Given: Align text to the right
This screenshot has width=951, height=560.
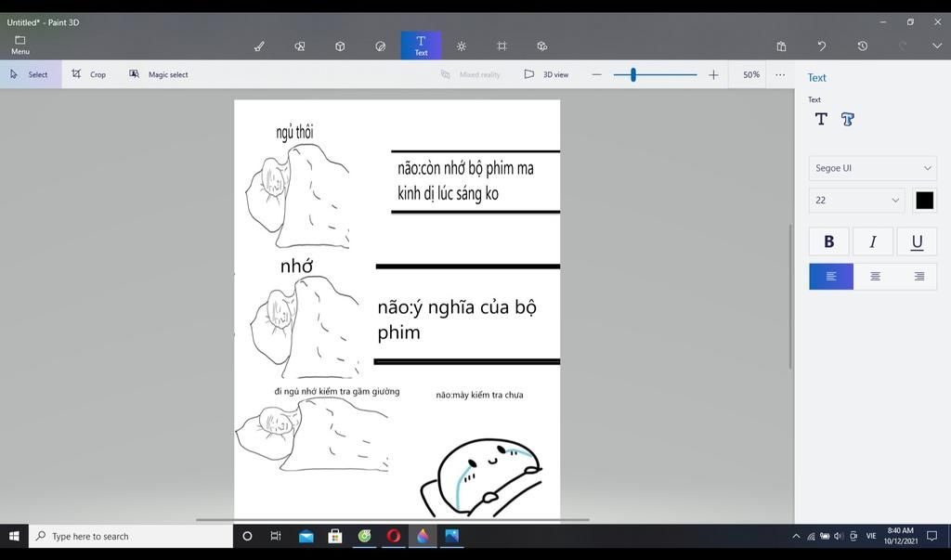Looking at the screenshot, I should tap(918, 276).
